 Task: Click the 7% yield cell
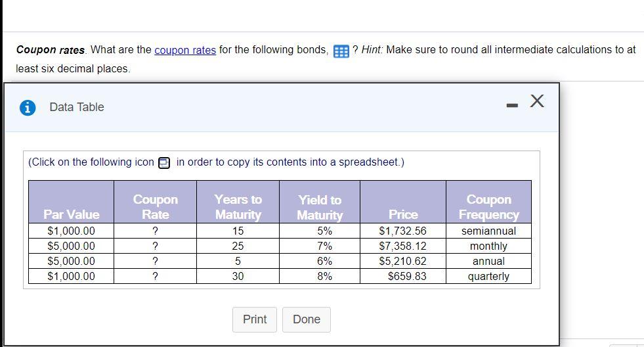point(320,246)
